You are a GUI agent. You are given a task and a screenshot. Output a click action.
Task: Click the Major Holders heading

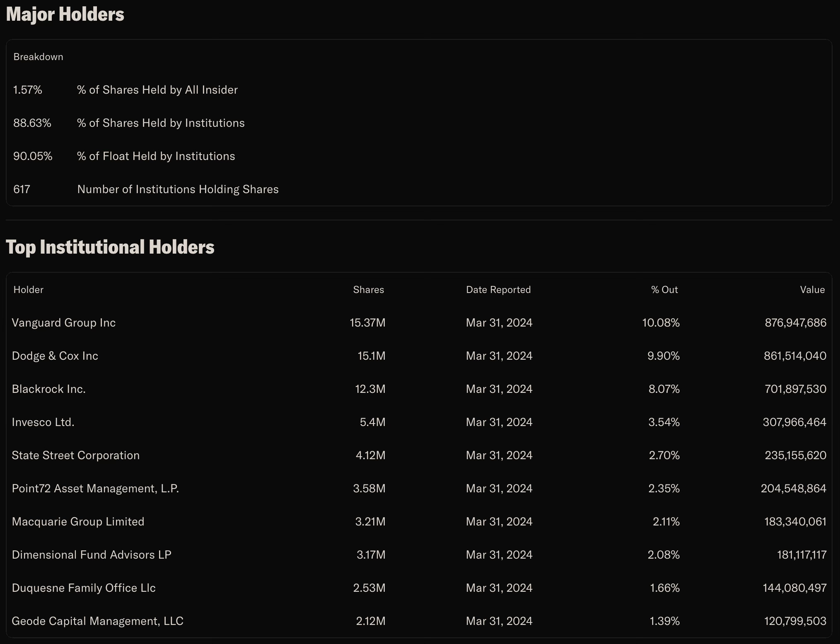click(x=65, y=14)
